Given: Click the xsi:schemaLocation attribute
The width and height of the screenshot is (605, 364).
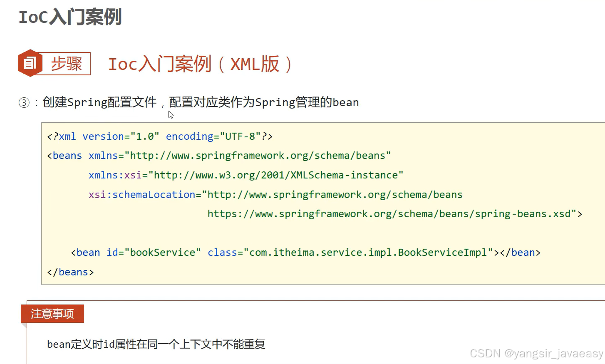Looking at the screenshot, I should tap(142, 195).
